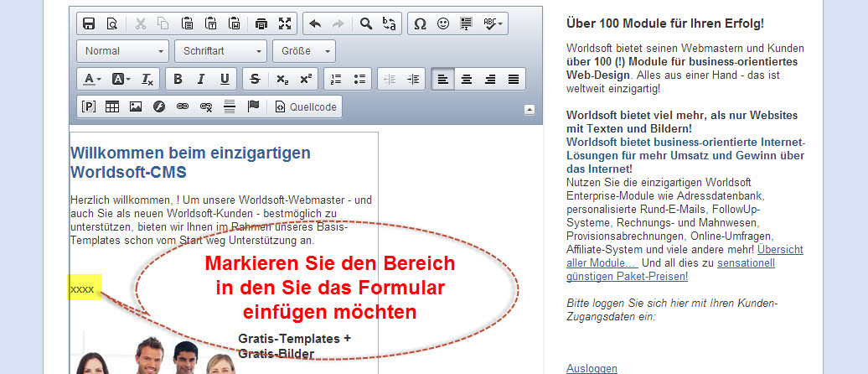Open 'sensationell günstigen Paket-Preisen' link
Screen dimensions: 868x374
[670, 269]
